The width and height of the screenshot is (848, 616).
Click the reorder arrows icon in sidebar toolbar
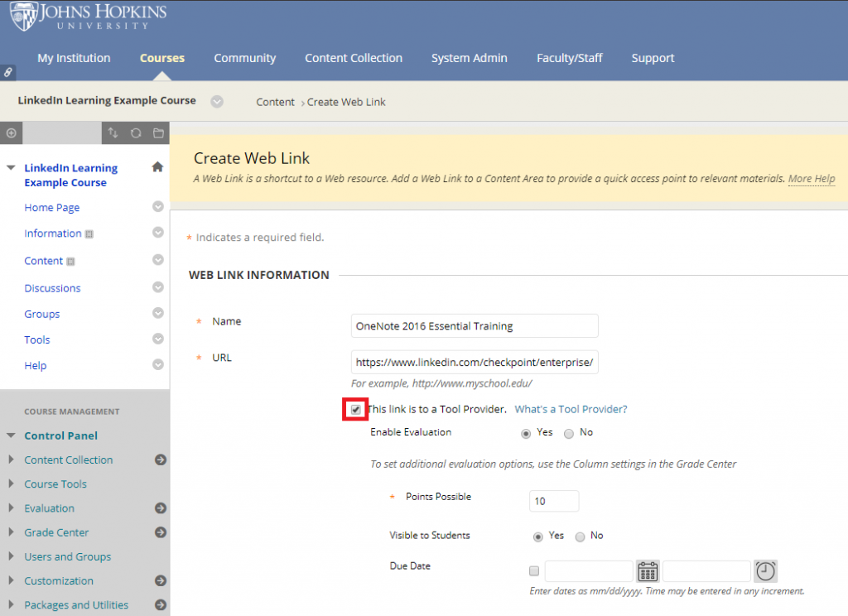pyautogui.click(x=113, y=133)
